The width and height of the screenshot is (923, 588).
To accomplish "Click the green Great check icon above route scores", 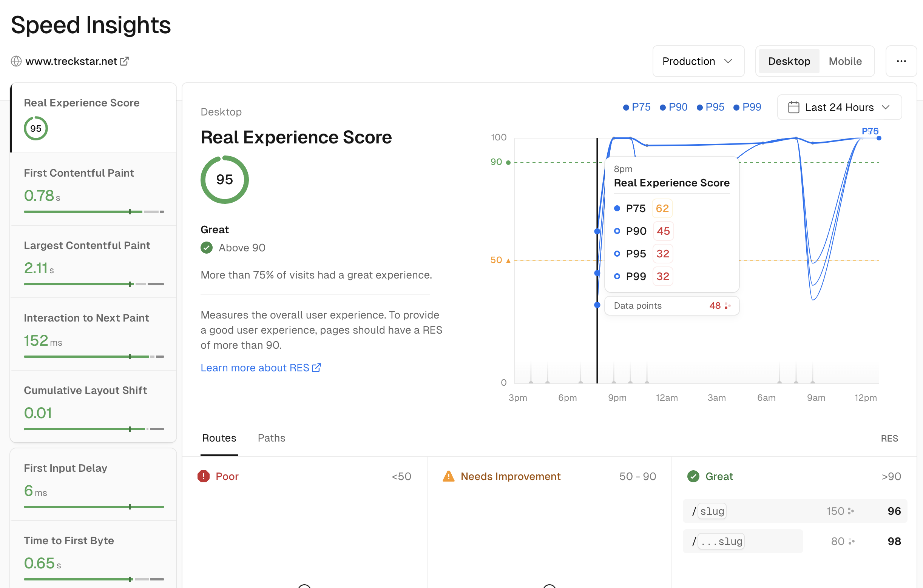I will 693,476.
